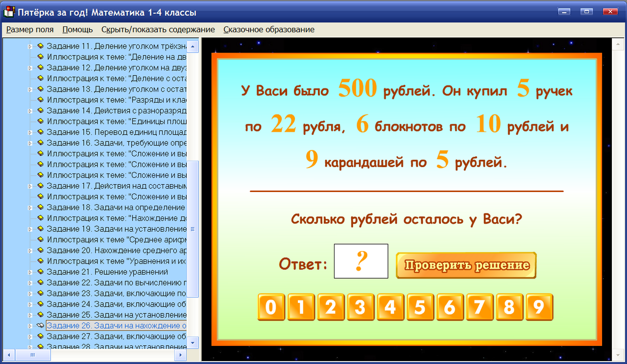Expand the tree node for Задание 12
This screenshot has height=364, width=627.
tap(29, 67)
